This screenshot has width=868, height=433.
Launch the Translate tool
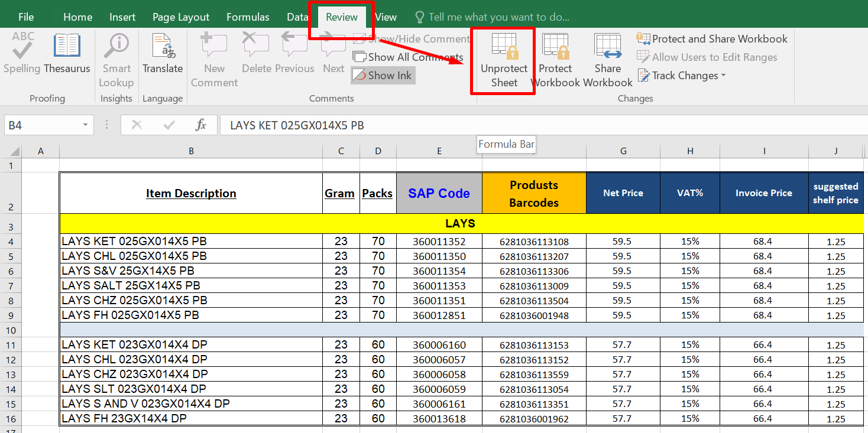[163, 54]
